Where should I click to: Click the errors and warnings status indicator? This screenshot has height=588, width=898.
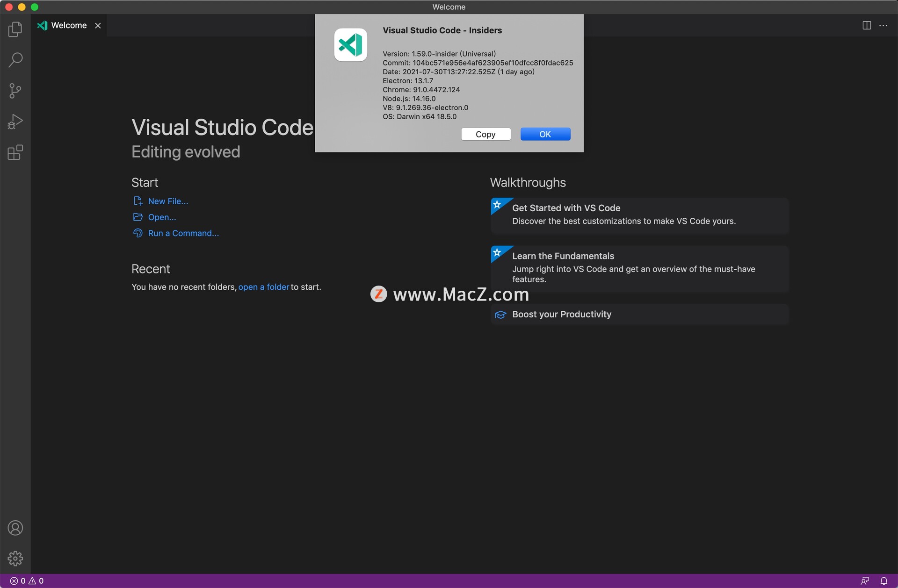(27, 581)
